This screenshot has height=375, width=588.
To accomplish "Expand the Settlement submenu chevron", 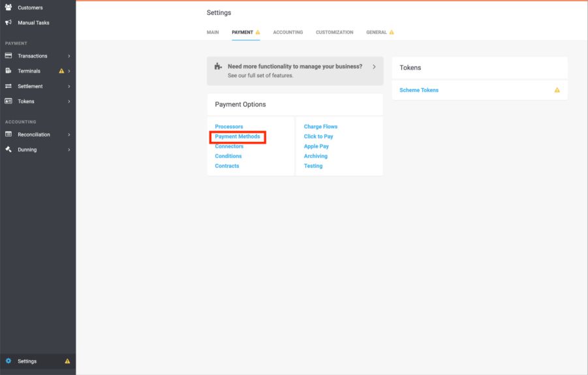I will (69, 86).
